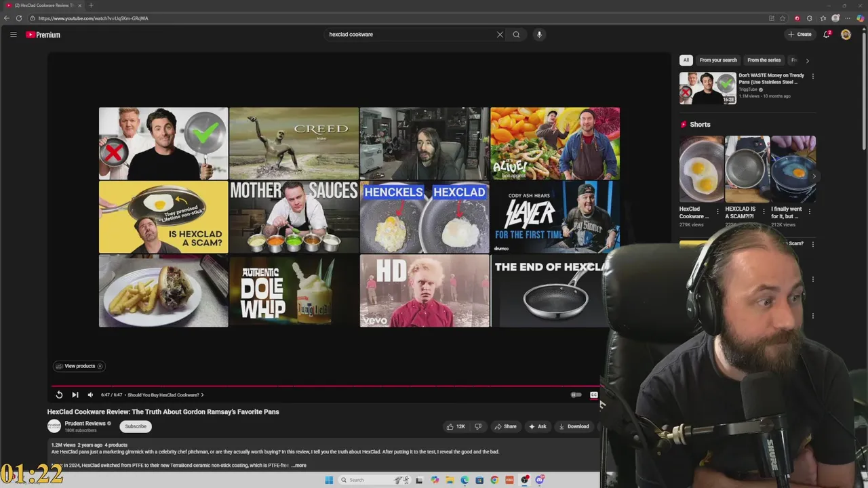The width and height of the screenshot is (868, 488).
Task: Expand the description with ...more
Action: tap(299, 465)
